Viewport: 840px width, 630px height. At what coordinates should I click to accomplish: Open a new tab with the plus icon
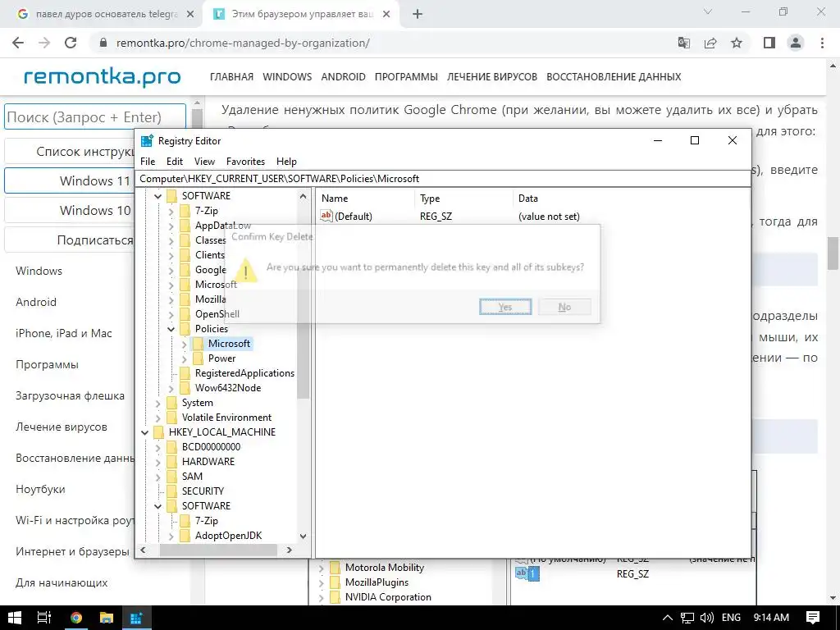pyautogui.click(x=418, y=15)
